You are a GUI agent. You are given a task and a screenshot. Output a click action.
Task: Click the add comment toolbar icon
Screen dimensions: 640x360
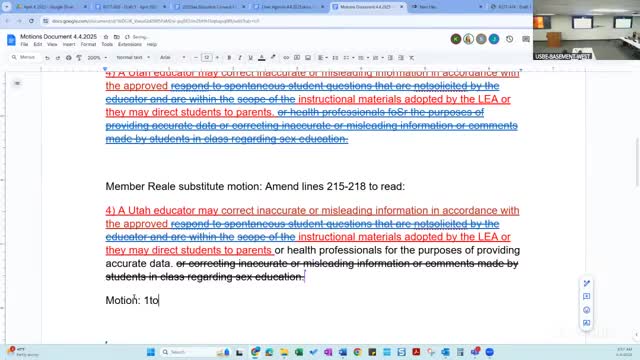[297, 58]
